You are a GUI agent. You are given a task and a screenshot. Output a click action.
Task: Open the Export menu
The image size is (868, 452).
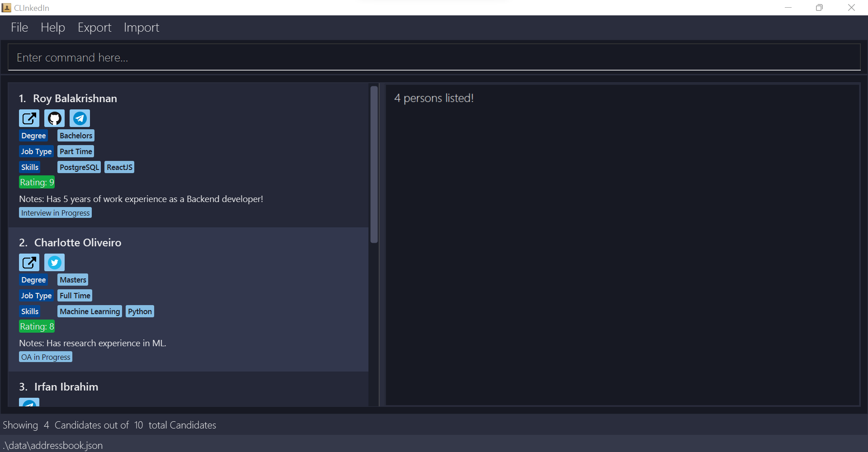click(x=94, y=28)
